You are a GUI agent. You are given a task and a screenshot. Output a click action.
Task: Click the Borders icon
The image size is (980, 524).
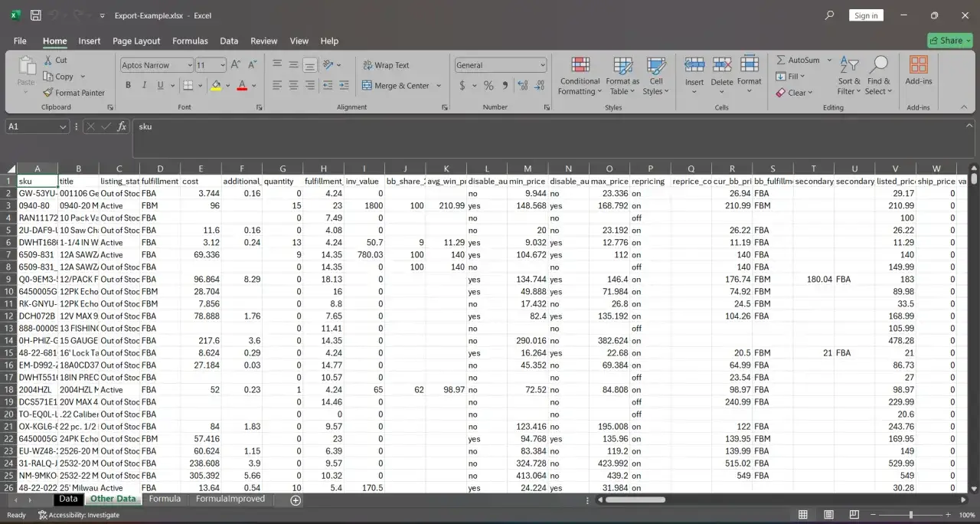(187, 85)
